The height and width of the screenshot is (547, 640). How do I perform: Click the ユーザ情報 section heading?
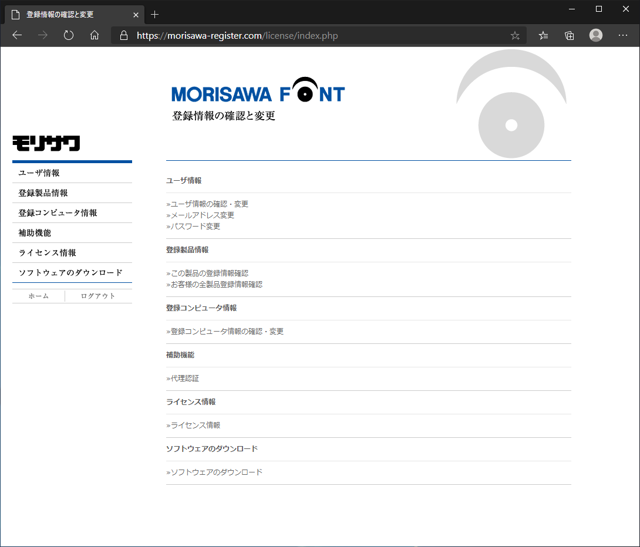(x=184, y=180)
